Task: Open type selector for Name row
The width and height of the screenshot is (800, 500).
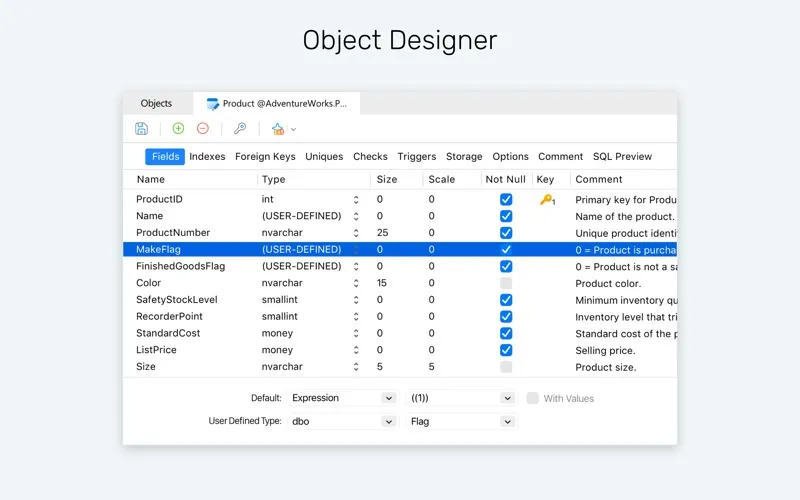Action: tap(356, 216)
